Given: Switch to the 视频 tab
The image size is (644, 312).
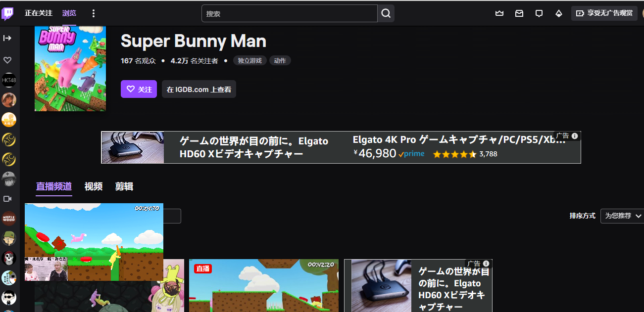Looking at the screenshot, I should 94,186.
